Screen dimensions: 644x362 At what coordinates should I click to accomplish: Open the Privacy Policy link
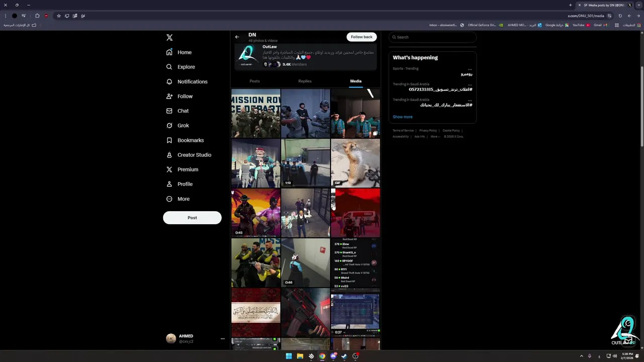click(428, 131)
